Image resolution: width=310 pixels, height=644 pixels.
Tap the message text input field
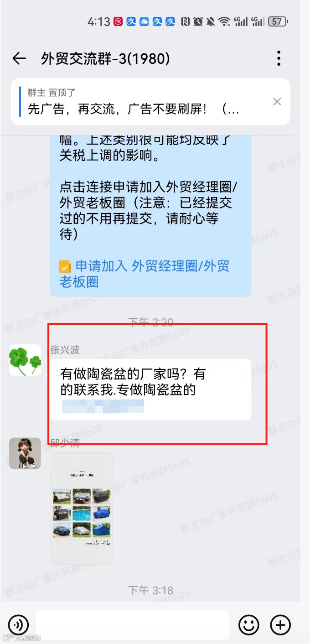coord(132,624)
